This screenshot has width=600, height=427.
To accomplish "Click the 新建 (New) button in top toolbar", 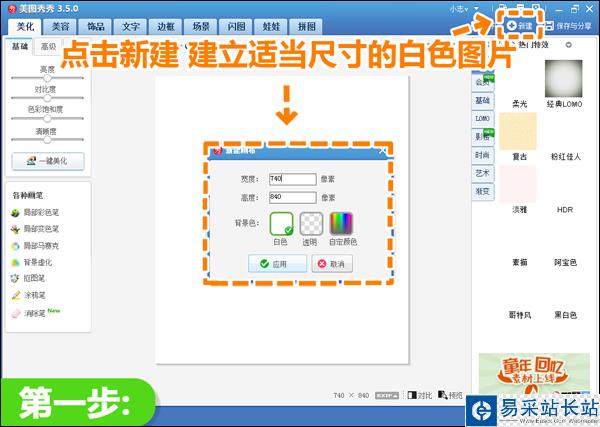I will click(520, 26).
